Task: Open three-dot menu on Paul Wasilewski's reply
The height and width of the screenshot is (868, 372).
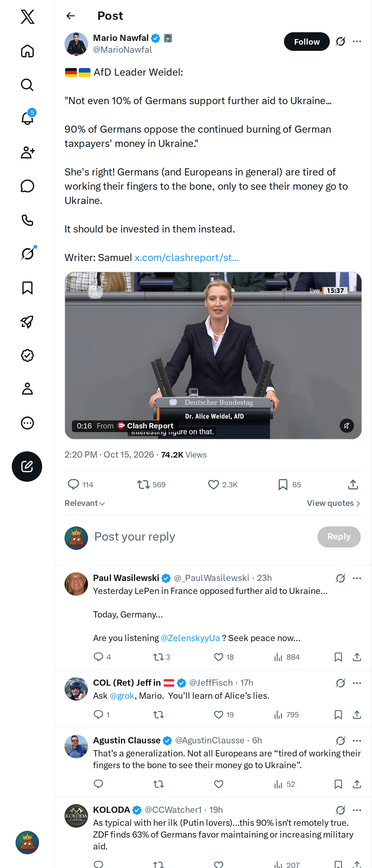Action: [x=357, y=578]
